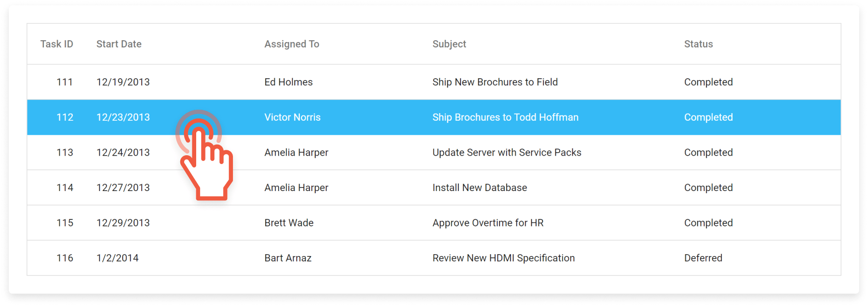
Task: Click the Subject column header
Action: 449,44
